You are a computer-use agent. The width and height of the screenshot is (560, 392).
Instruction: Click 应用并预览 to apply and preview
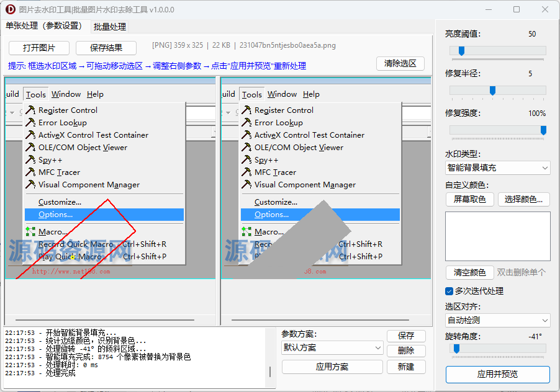[x=497, y=375]
